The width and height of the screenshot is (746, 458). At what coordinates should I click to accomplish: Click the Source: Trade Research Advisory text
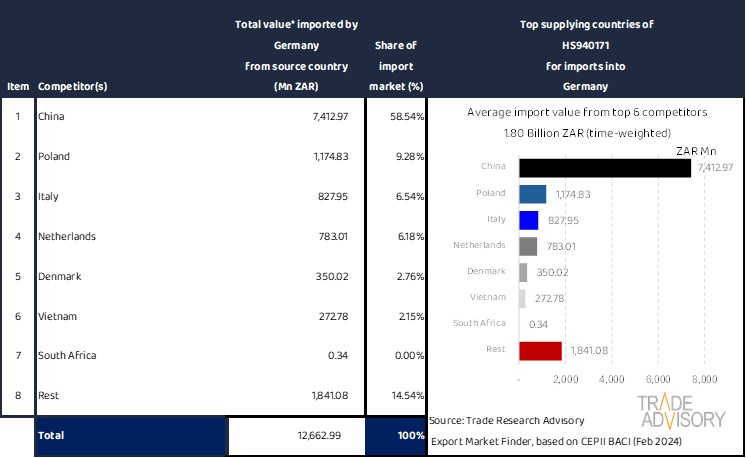pos(506,420)
